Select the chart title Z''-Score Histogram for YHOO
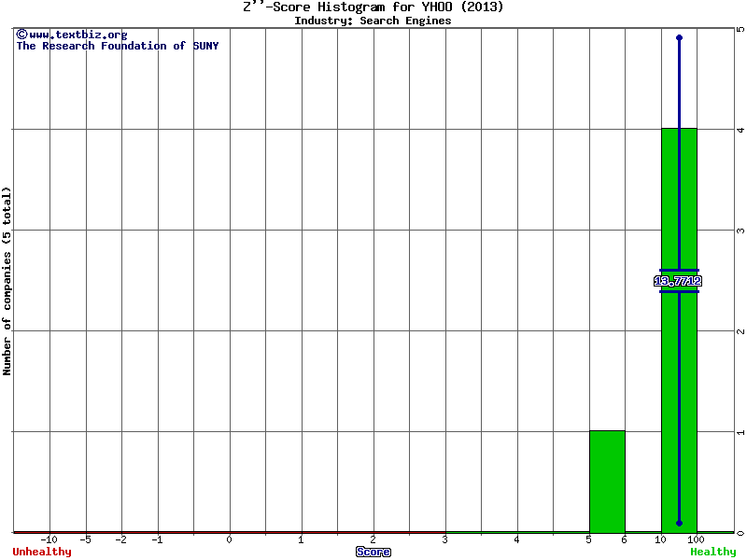 click(x=373, y=7)
